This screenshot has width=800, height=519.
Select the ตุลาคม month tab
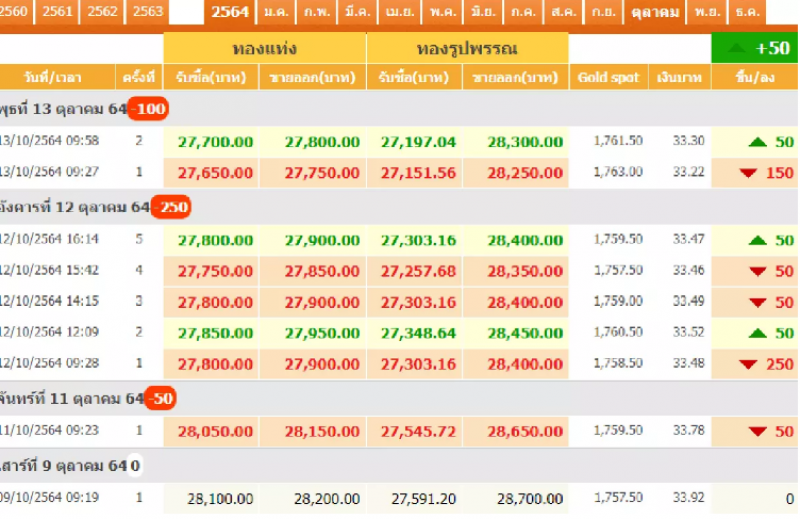click(x=656, y=12)
